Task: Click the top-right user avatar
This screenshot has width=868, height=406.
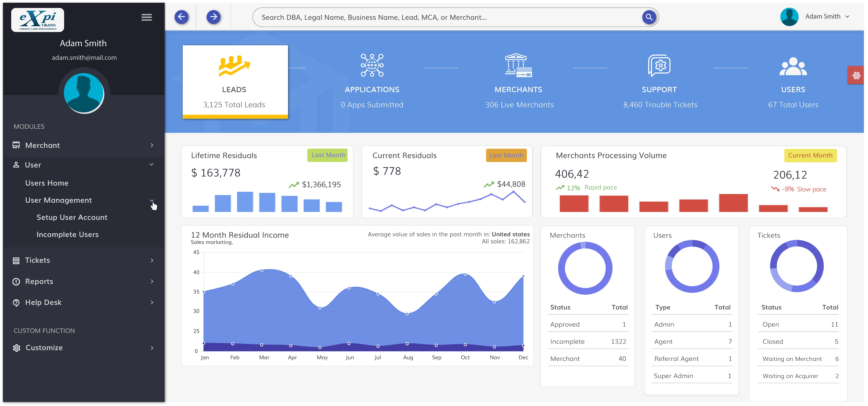Action: click(x=789, y=16)
